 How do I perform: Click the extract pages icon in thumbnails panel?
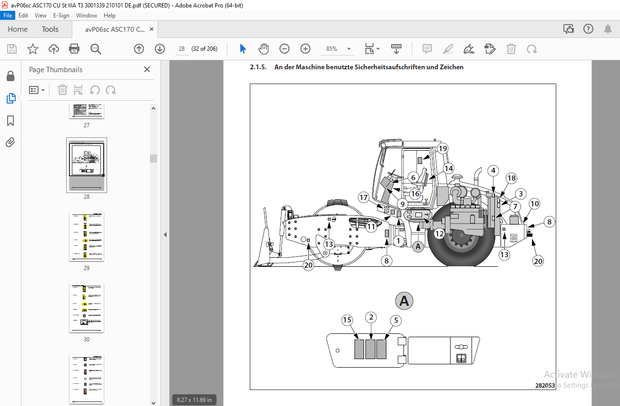[x=78, y=90]
